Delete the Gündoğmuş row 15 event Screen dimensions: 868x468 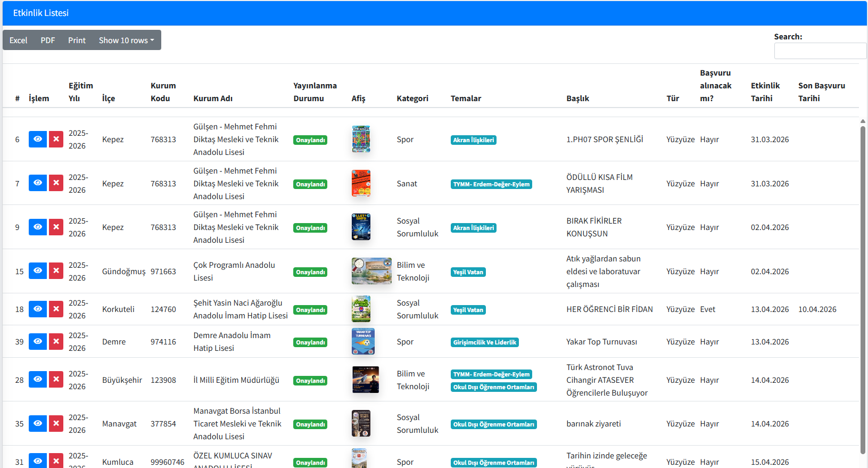56,271
